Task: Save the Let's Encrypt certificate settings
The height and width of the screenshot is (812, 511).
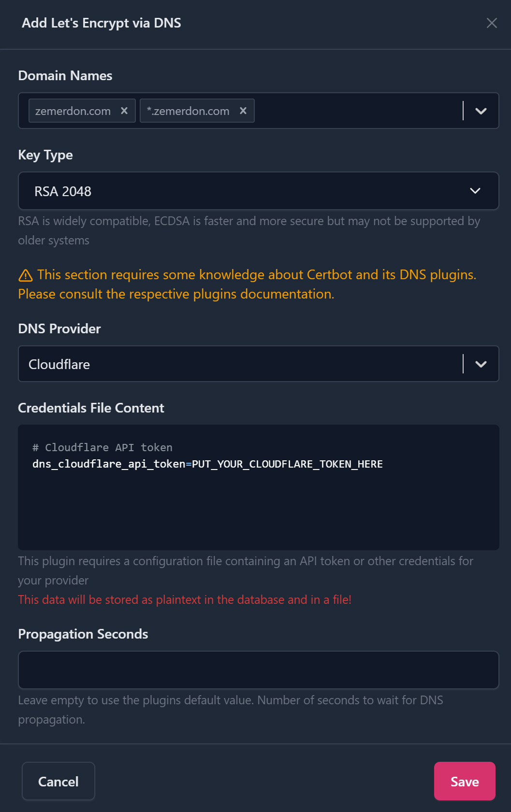Action: [464, 781]
